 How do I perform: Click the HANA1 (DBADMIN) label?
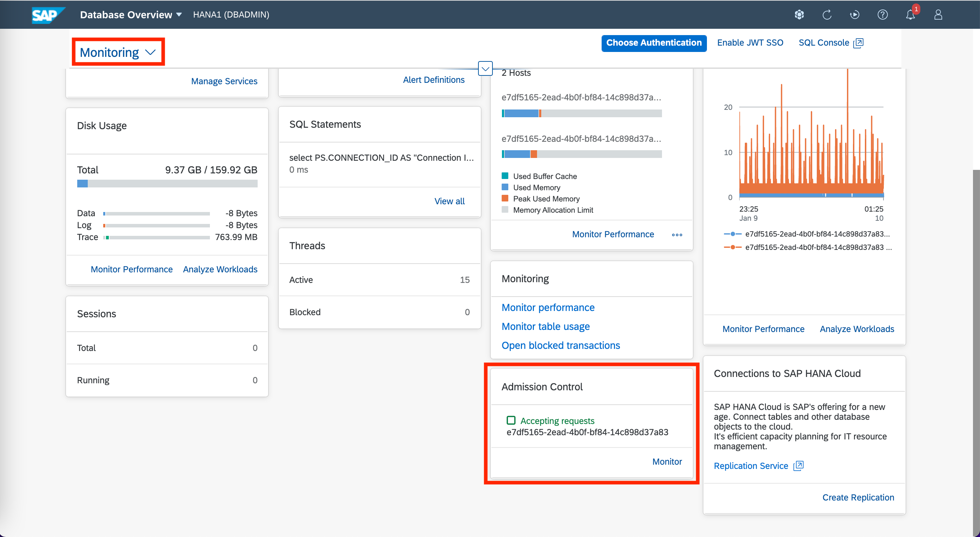(x=231, y=14)
